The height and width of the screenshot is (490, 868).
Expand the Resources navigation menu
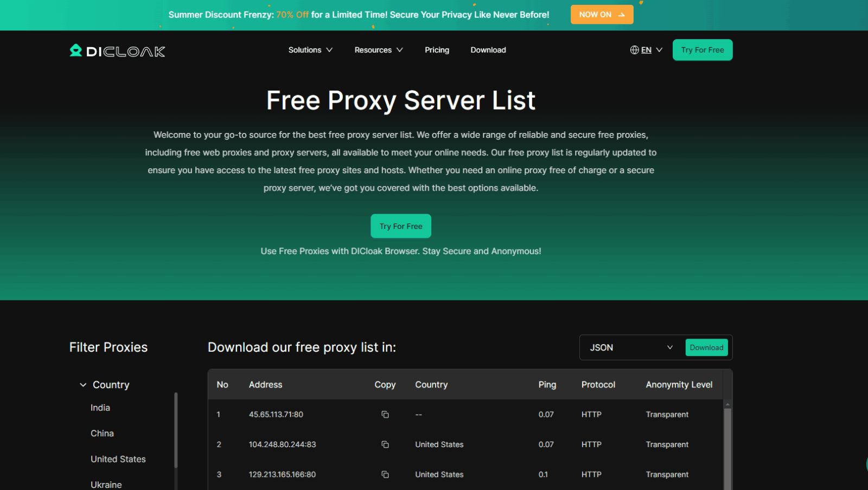[x=378, y=50]
